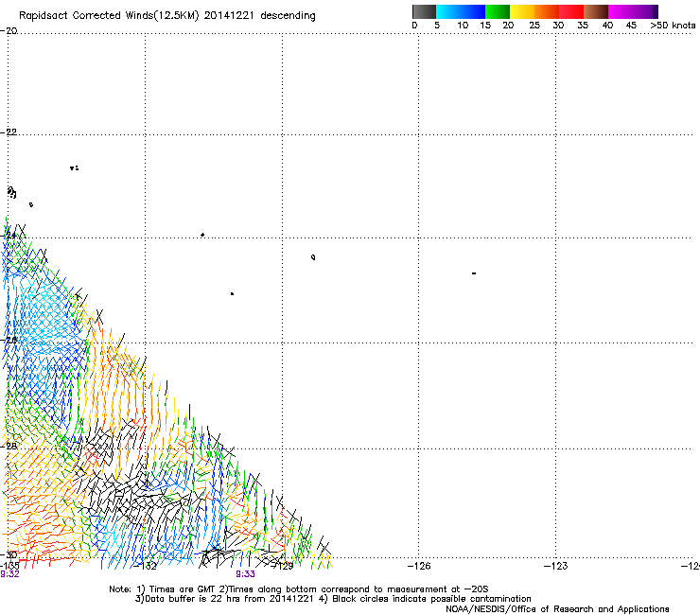Select the dark purple >50 knots swatch

[x=656, y=11]
